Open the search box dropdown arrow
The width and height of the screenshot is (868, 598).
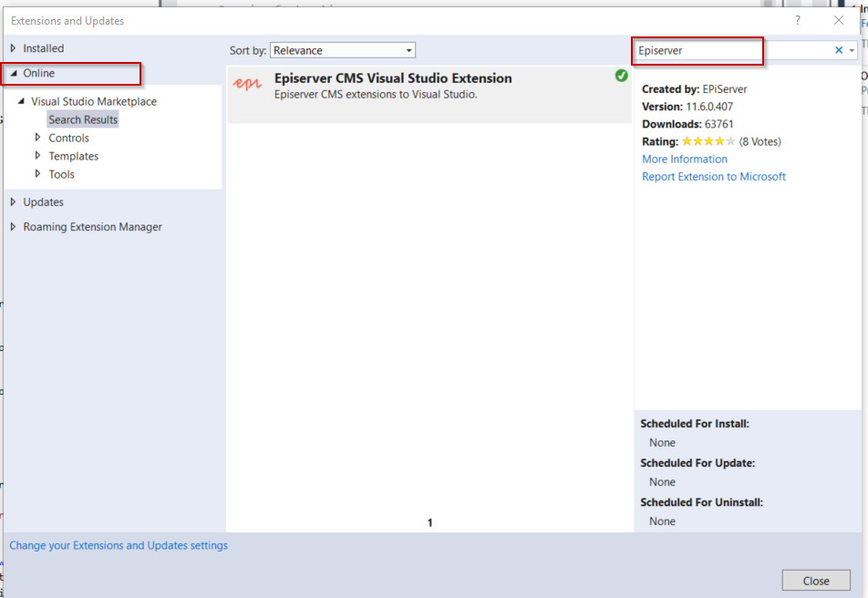[x=852, y=50]
